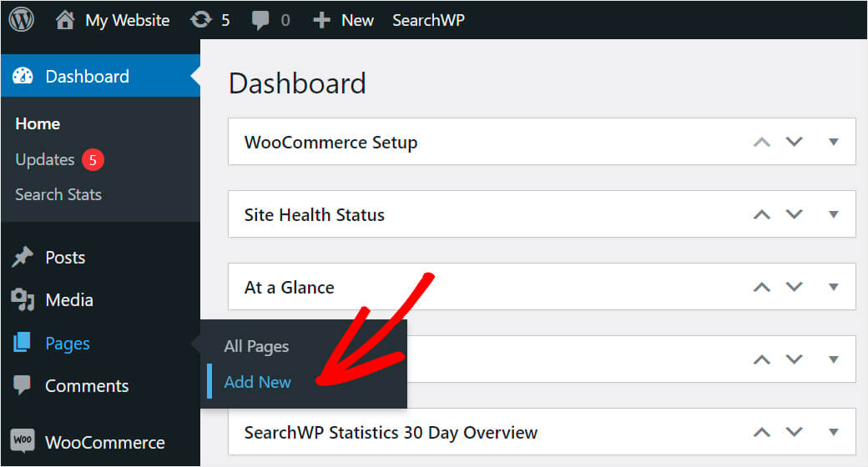Move Site Health Status widget up
The image size is (868, 467).
762,214
